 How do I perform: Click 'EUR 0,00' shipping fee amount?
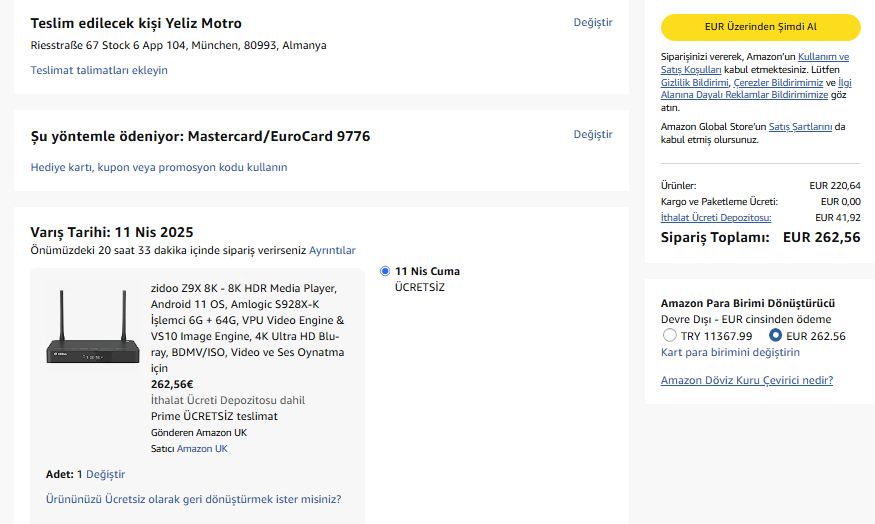click(x=840, y=201)
